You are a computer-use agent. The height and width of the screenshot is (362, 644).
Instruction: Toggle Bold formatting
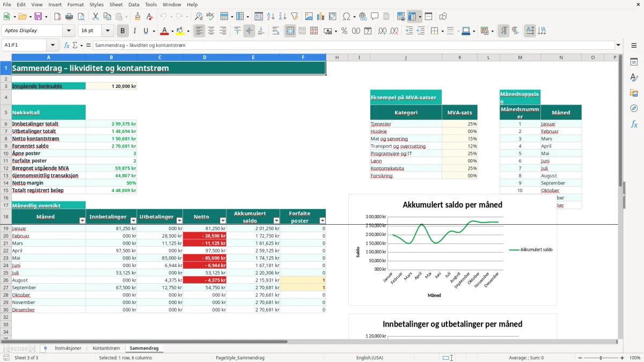[x=123, y=31]
